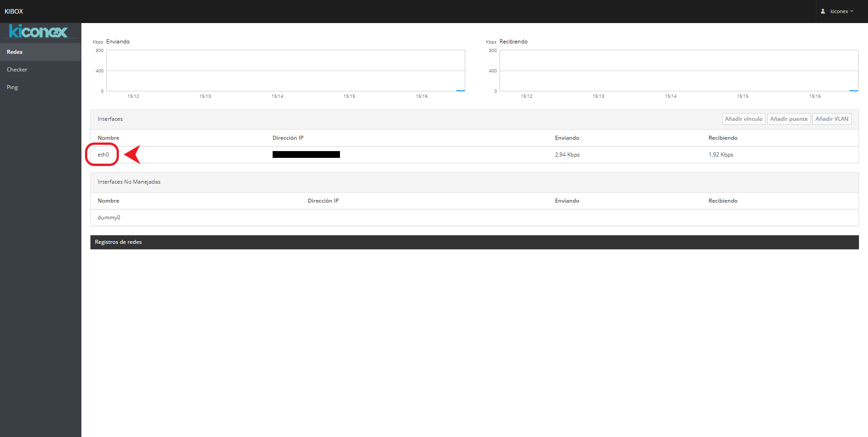Open the eth0 interface entry

click(x=104, y=155)
